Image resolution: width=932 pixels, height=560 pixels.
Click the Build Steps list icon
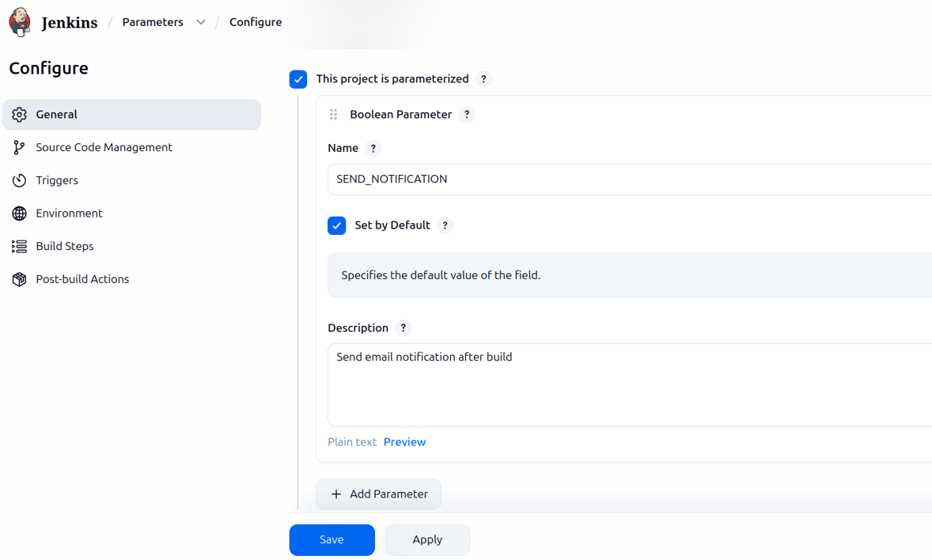[20, 246]
